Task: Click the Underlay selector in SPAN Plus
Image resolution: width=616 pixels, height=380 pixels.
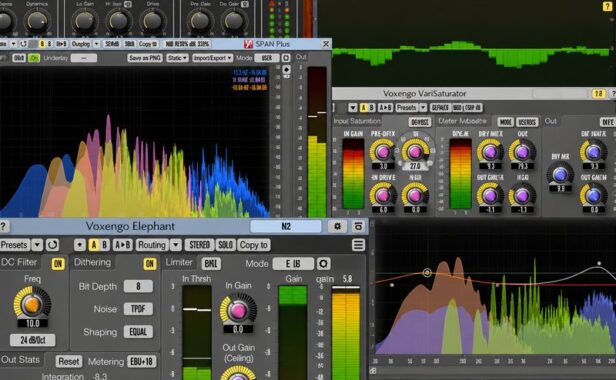Action: [84, 58]
